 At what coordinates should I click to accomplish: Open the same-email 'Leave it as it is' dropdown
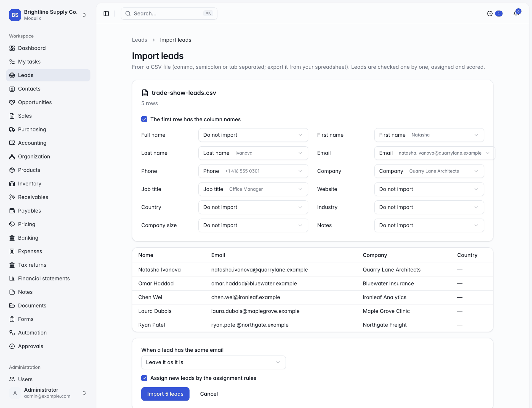(x=213, y=362)
